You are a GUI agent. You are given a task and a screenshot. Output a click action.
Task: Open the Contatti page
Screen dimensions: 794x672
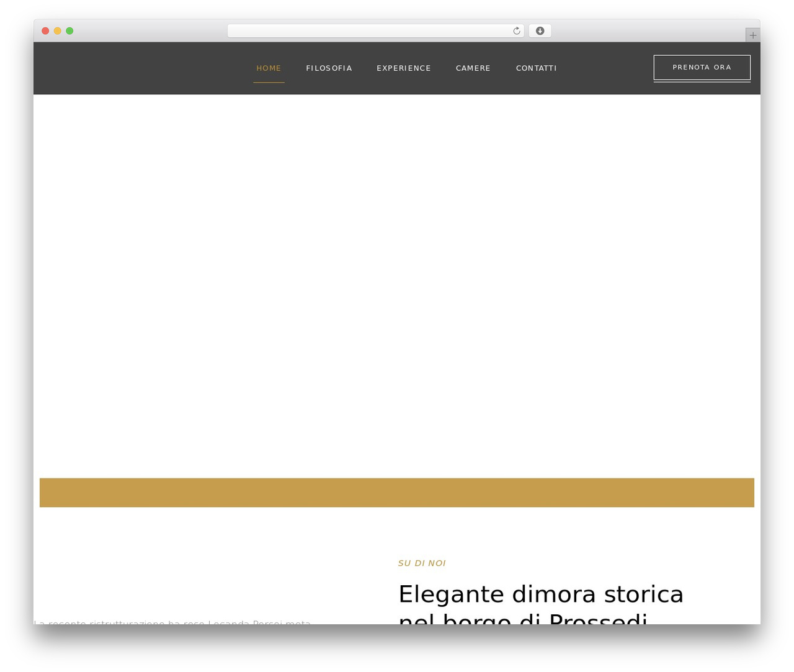coord(537,68)
